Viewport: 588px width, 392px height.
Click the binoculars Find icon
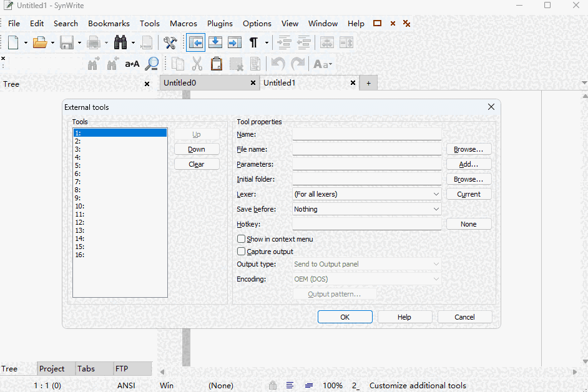pyautogui.click(x=120, y=42)
